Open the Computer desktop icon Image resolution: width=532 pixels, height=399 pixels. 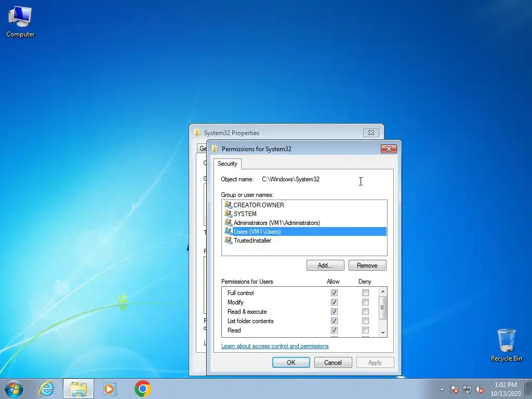[x=20, y=21]
